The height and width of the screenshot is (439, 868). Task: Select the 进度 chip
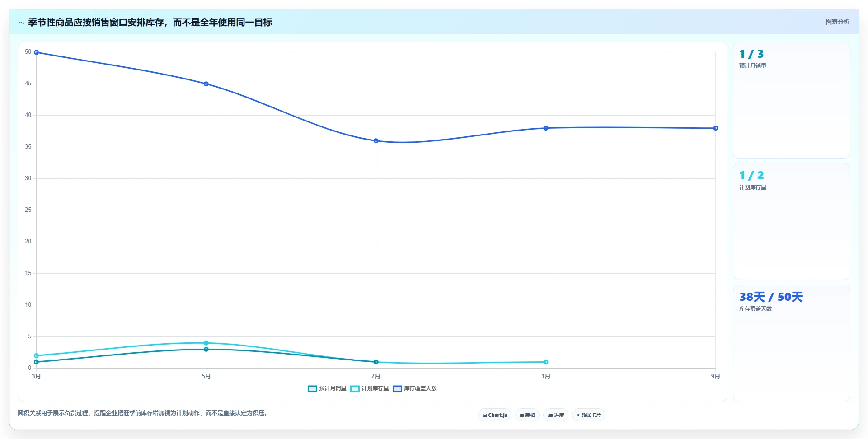point(556,415)
